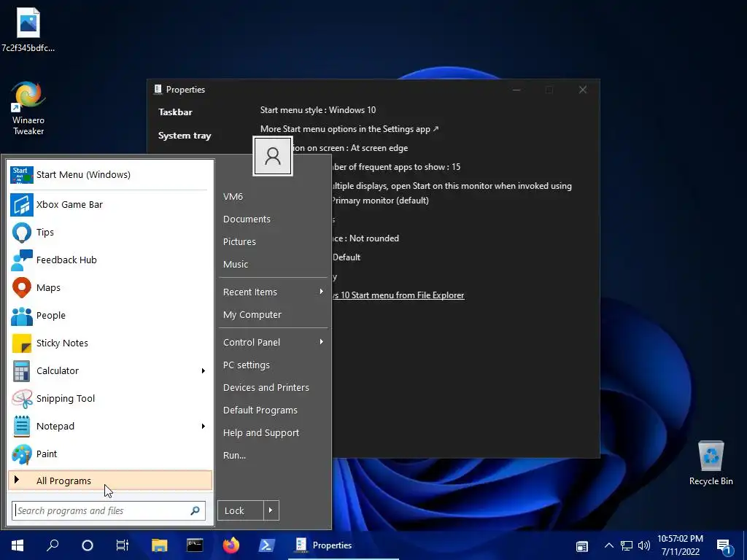Viewport: 747px width, 560px height.
Task: Open shutdown options arrow next to Lock
Action: click(271, 510)
